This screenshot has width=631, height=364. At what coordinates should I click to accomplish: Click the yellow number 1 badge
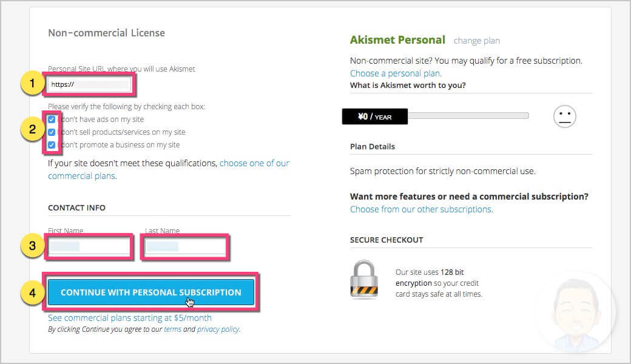tap(32, 84)
